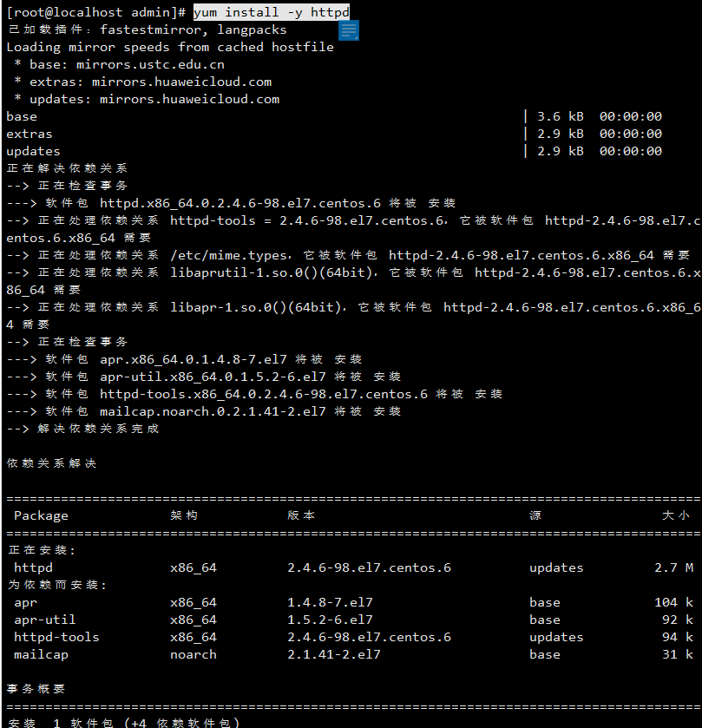
Task: Click '依赖关系解决' line
Action: tap(51, 463)
